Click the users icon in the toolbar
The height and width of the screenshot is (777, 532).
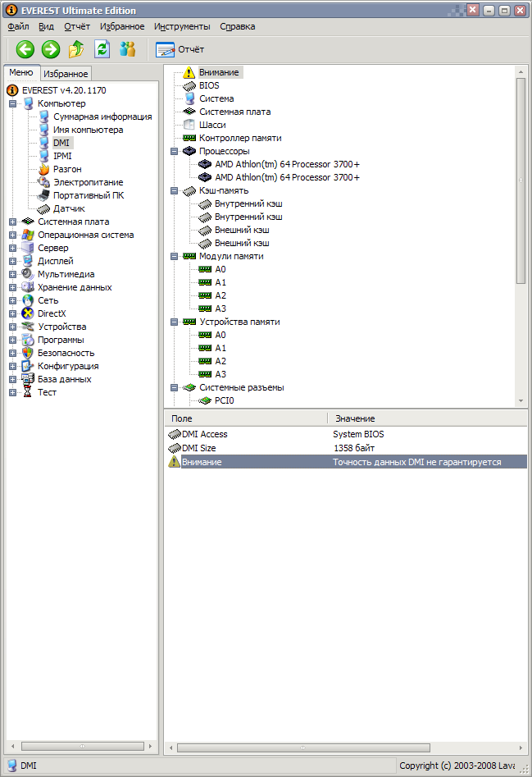128,49
